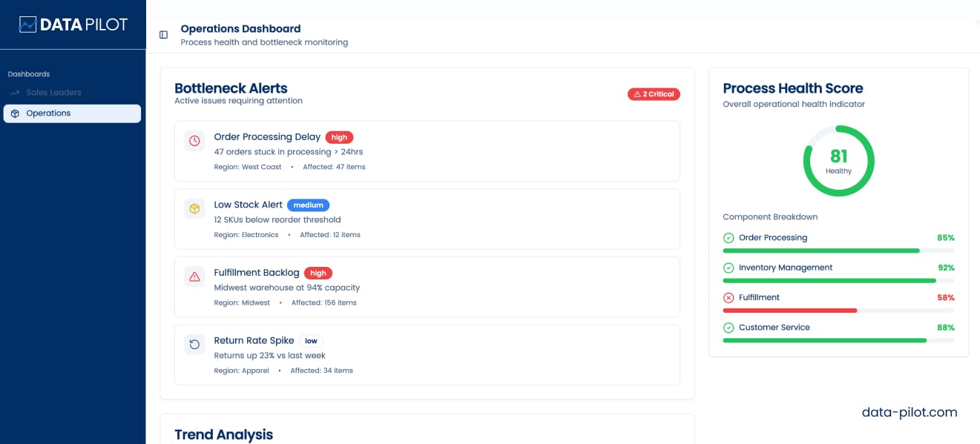This screenshot has width=980, height=444.
Task: Click the Inventory Management progress bar
Action: point(829,281)
